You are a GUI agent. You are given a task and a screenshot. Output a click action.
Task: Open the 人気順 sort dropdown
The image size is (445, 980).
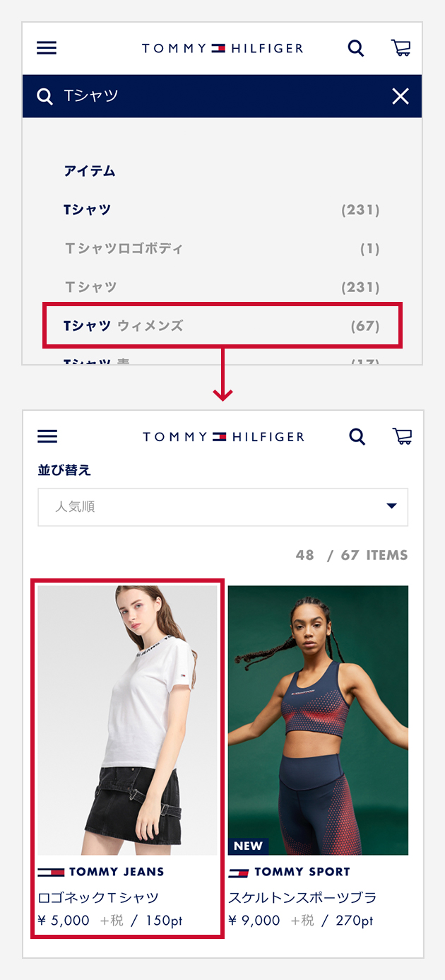click(222, 507)
